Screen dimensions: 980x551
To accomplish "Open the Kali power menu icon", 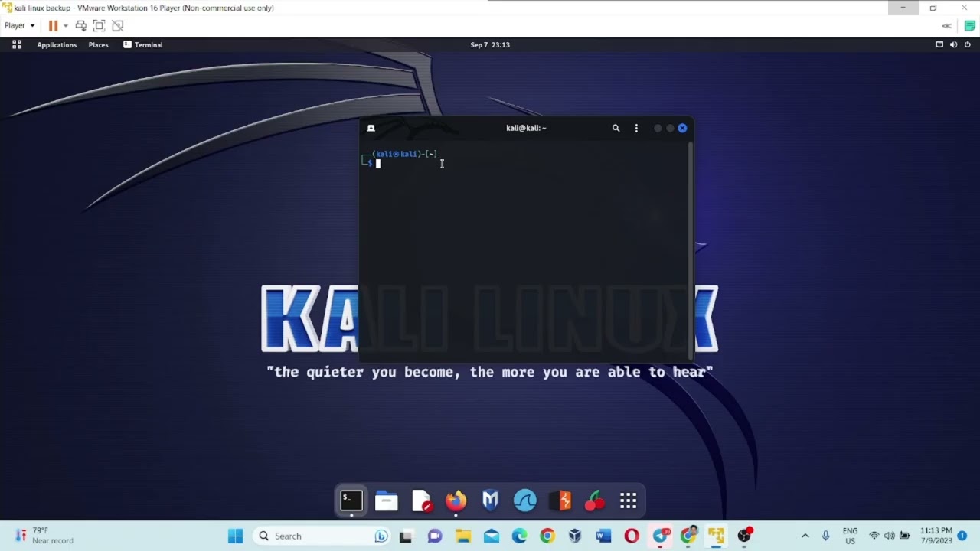I will (x=968, y=44).
